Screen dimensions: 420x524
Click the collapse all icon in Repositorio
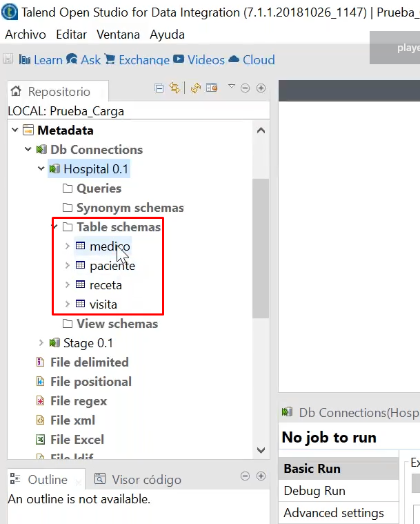pyautogui.click(x=159, y=88)
